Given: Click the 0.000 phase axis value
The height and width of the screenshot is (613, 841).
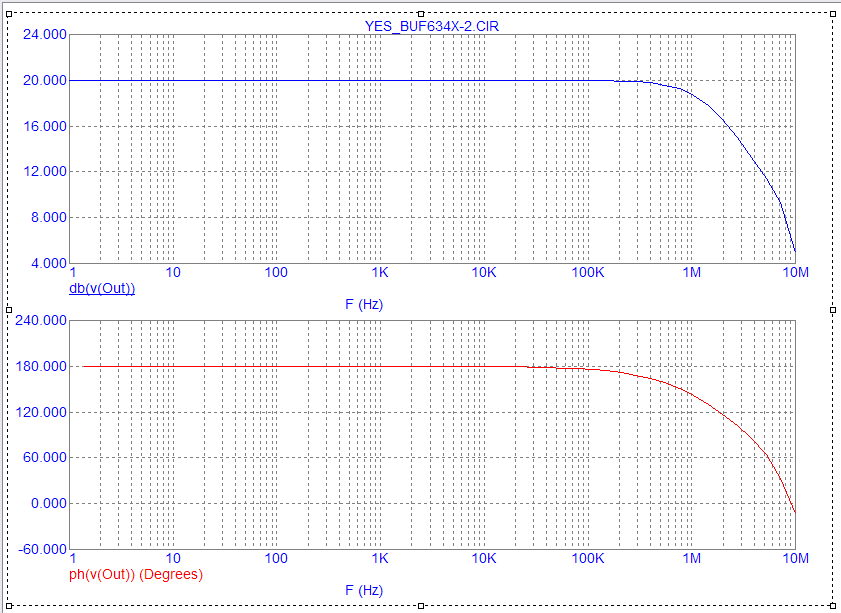Looking at the screenshot, I should (48, 503).
